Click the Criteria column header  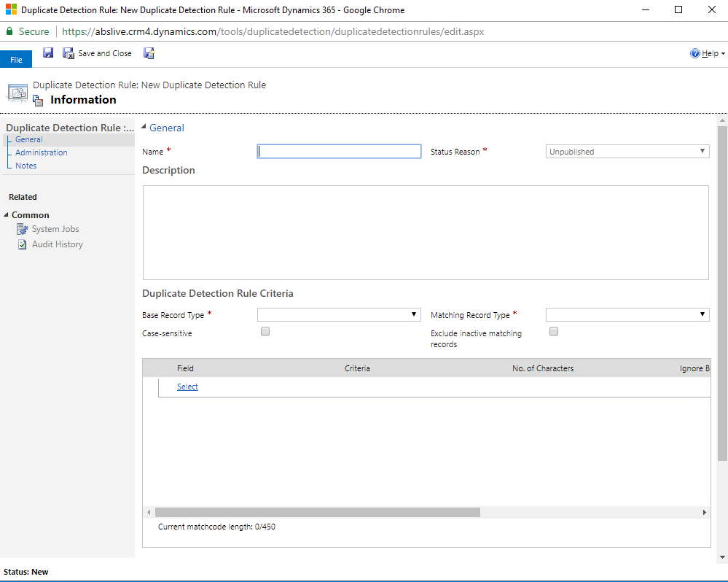pos(357,368)
